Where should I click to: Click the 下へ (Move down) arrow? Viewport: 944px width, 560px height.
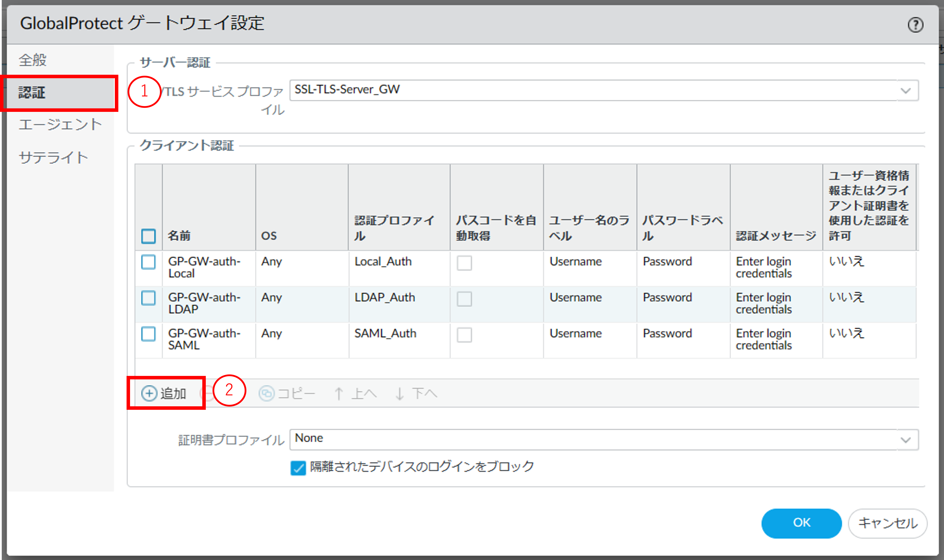pos(400,394)
